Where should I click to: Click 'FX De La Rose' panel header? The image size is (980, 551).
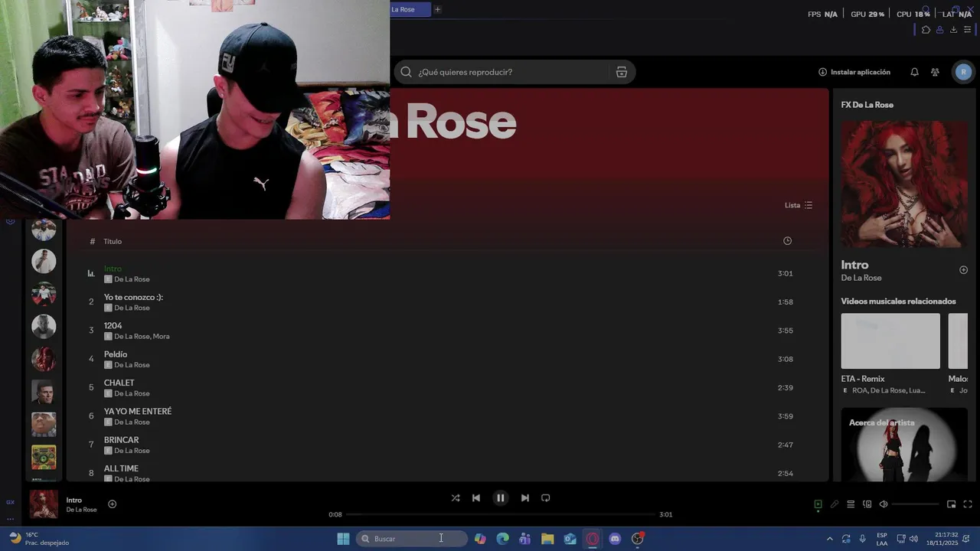click(867, 105)
